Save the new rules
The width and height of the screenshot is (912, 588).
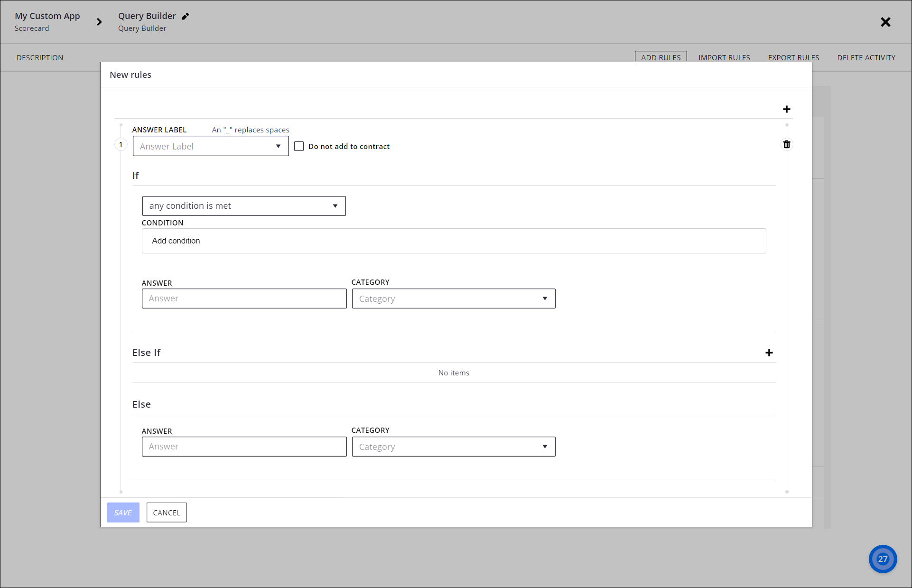123,513
